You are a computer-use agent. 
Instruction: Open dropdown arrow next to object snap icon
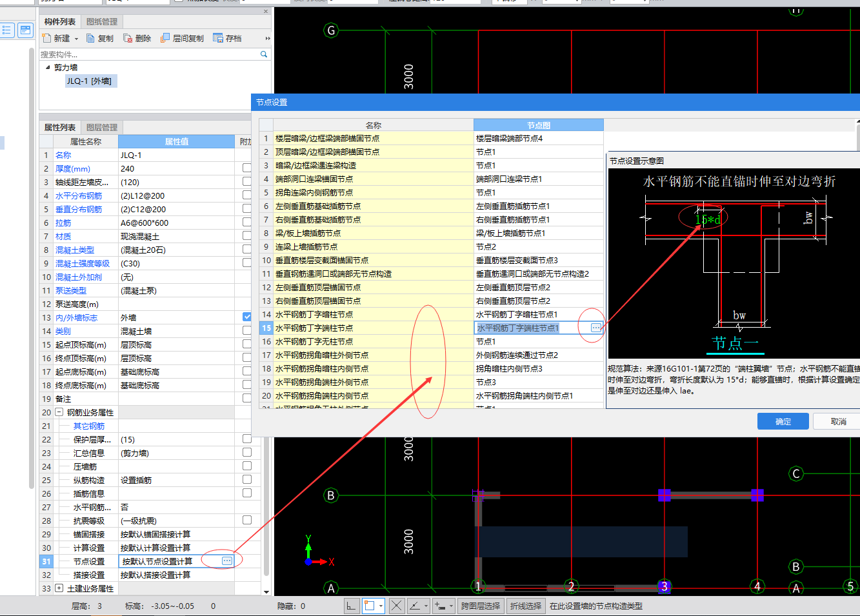point(381,606)
